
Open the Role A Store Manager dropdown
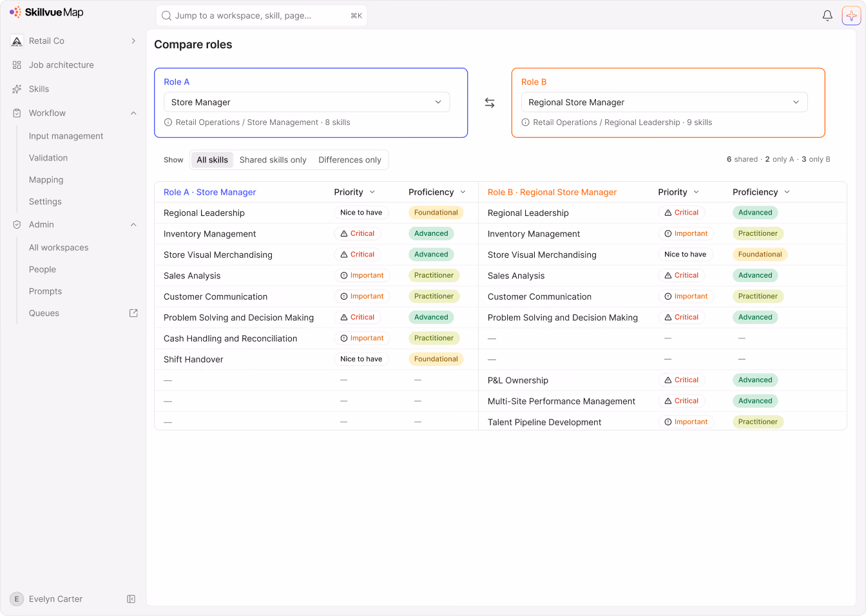pyautogui.click(x=307, y=102)
